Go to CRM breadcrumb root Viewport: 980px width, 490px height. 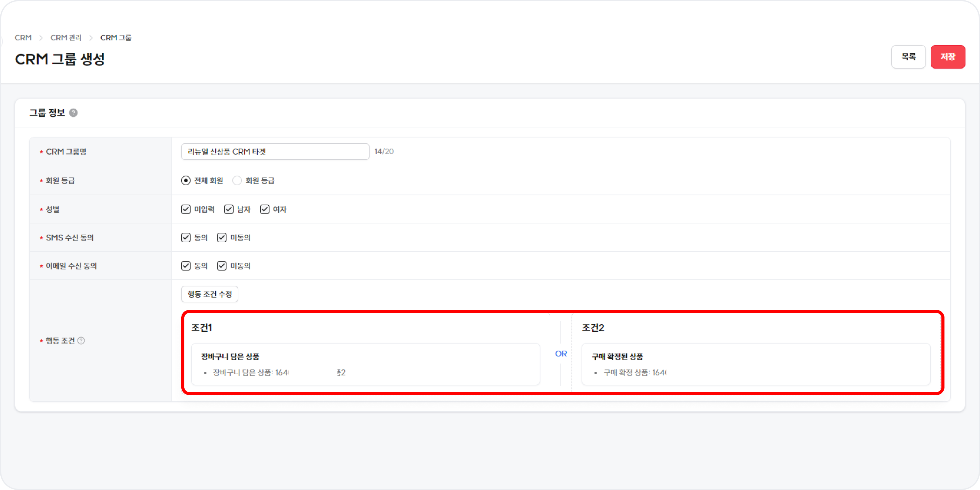pyautogui.click(x=23, y=38)
